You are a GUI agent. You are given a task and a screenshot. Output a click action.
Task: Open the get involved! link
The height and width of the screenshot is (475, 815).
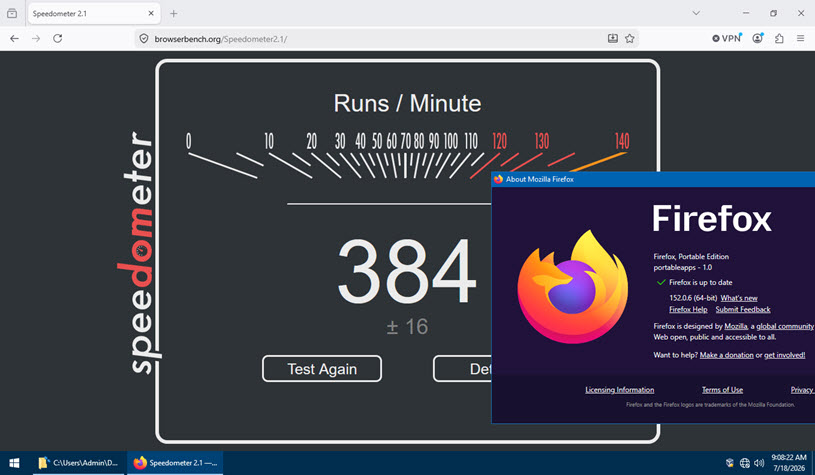click(x=784, y=355)
